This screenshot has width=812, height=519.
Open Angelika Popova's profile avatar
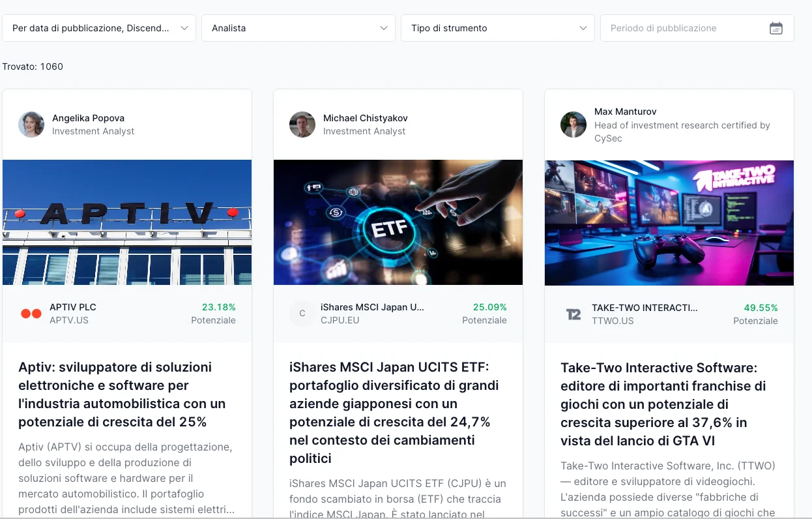click(x=31, y=125)
